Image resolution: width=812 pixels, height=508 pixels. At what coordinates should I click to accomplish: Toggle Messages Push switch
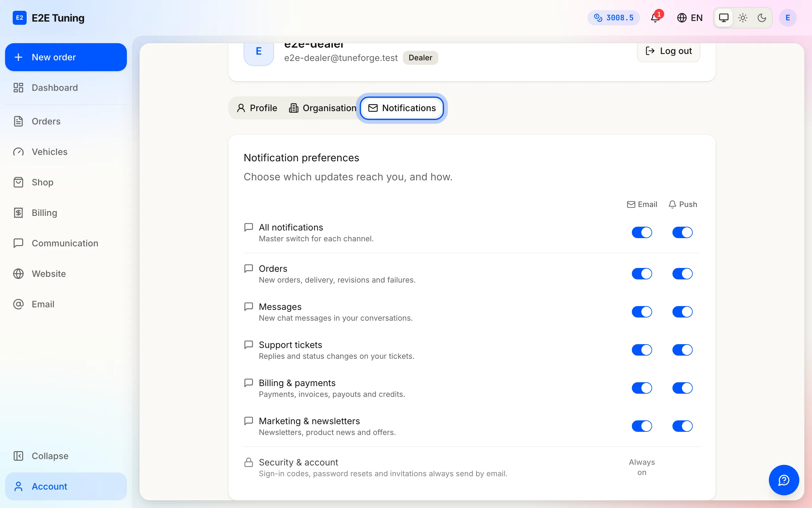[682, 312]
